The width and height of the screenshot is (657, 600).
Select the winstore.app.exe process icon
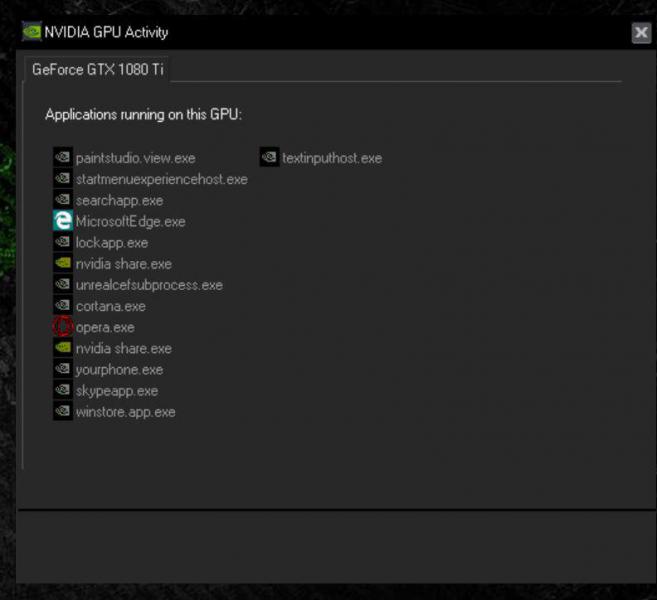(x=62, y=412)
